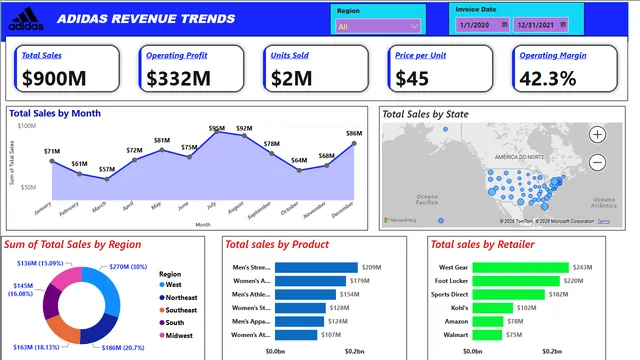Click the end date field 12/31/2021
Image resolution: width=640 pixels, height=360 pixels.
pos(541,25)
